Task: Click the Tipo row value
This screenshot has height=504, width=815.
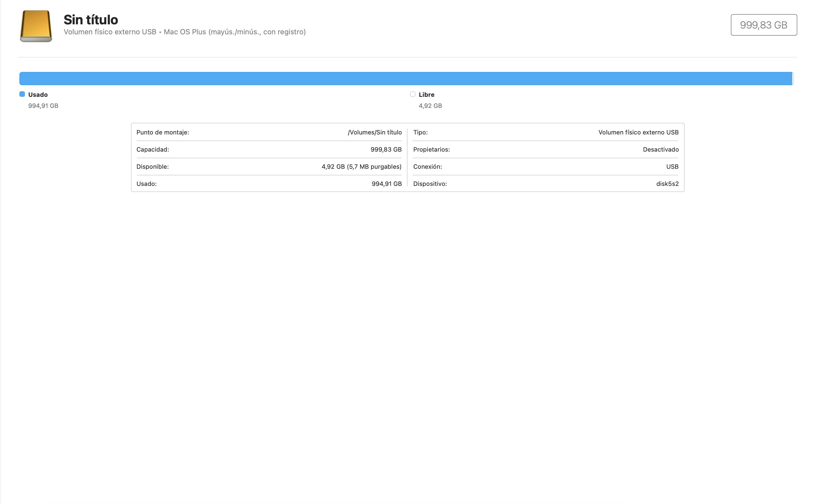Action: click(638, 132)
